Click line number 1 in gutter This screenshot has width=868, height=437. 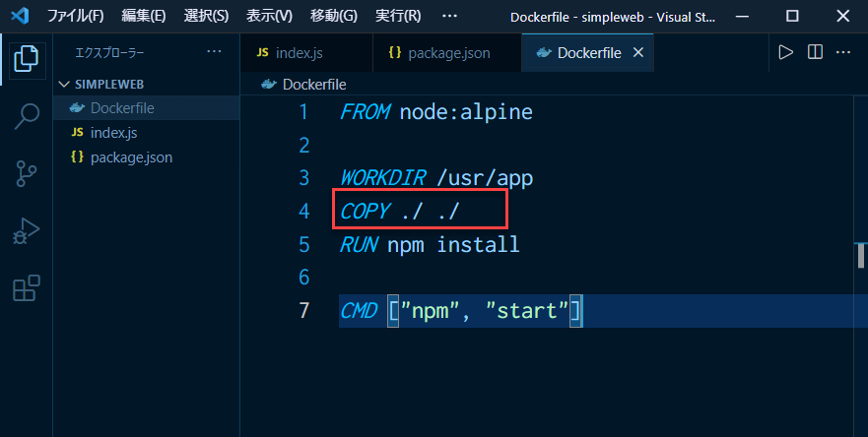(x=303, y=112)
